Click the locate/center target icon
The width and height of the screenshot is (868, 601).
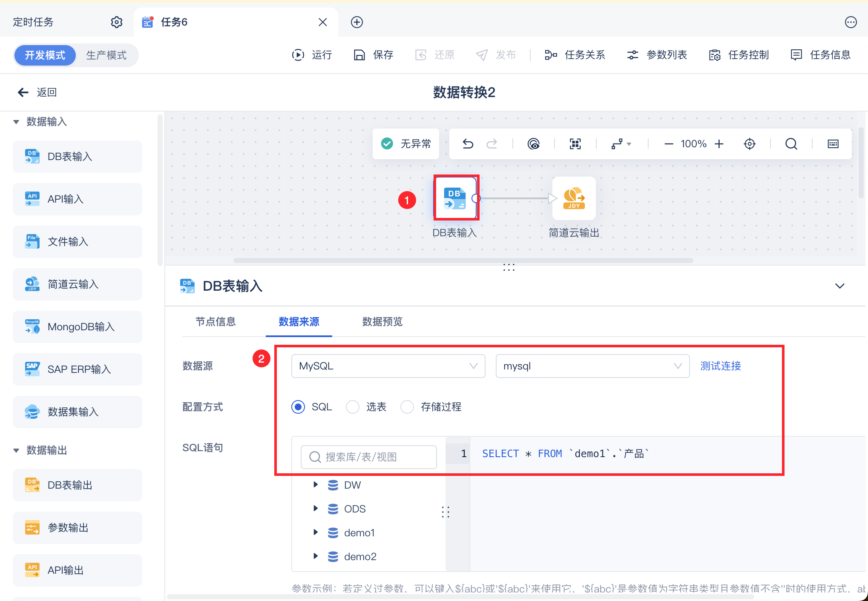[x=750, y=144]
